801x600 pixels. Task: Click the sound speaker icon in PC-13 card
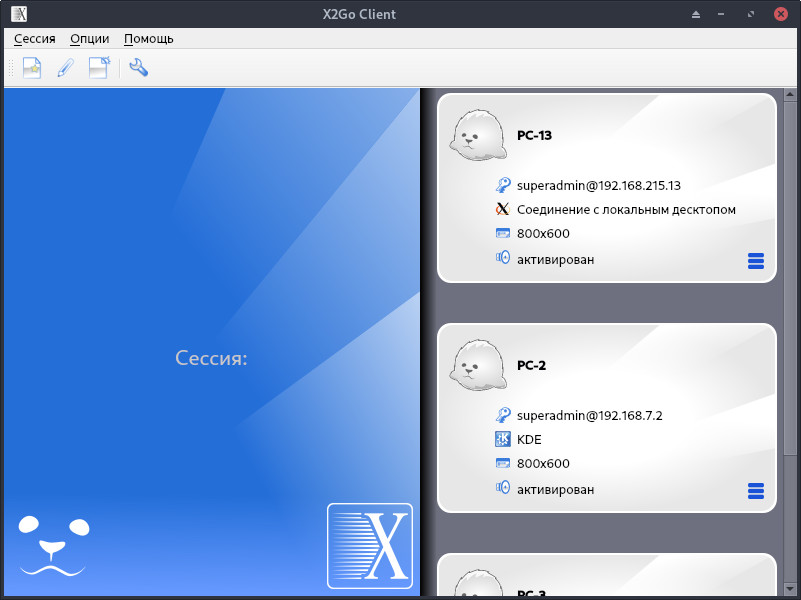503,258
